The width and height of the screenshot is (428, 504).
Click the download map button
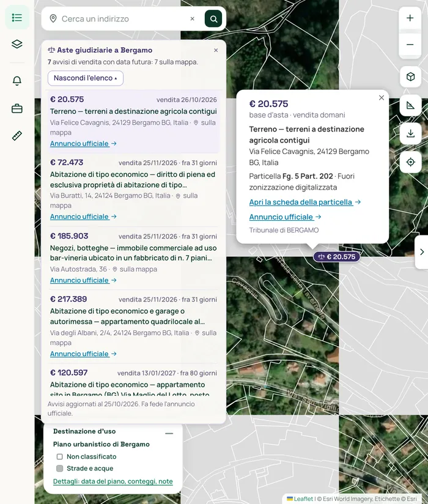tap(410, 133)
